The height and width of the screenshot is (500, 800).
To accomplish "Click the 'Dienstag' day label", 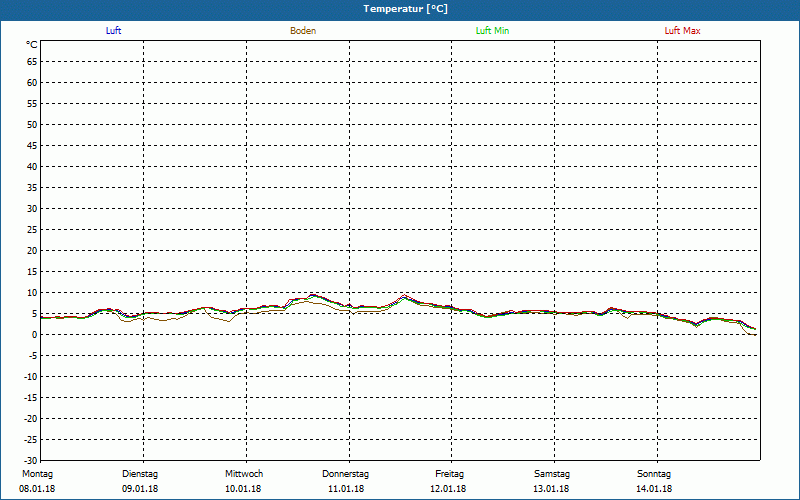I will [140, 474].
